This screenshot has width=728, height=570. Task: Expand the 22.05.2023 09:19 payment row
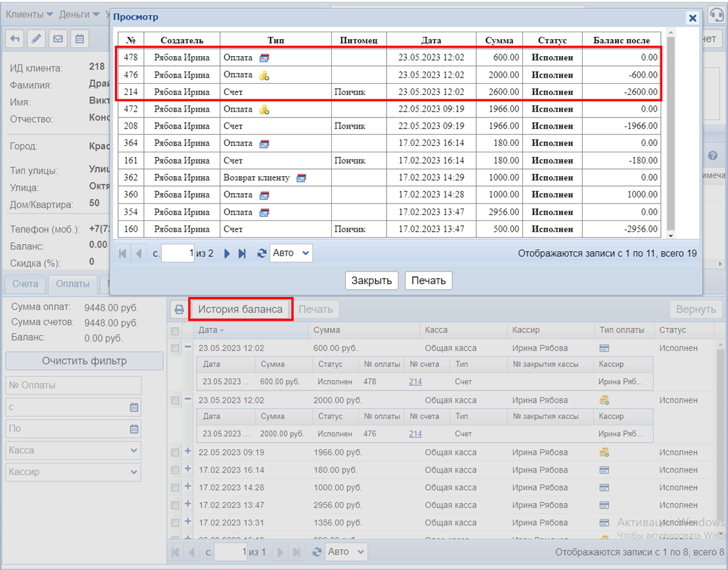click(x=188, y=452)
